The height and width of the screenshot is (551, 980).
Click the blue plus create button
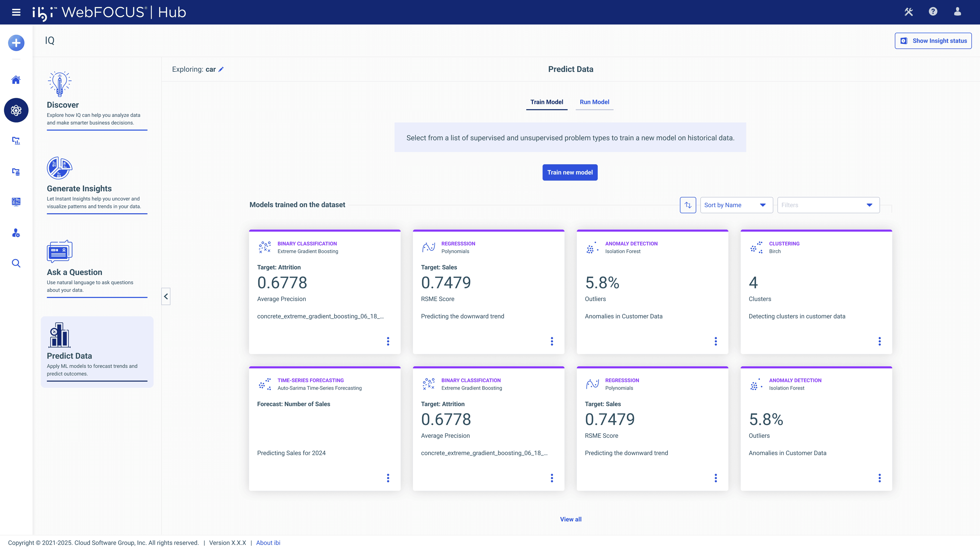click(16, 43)
